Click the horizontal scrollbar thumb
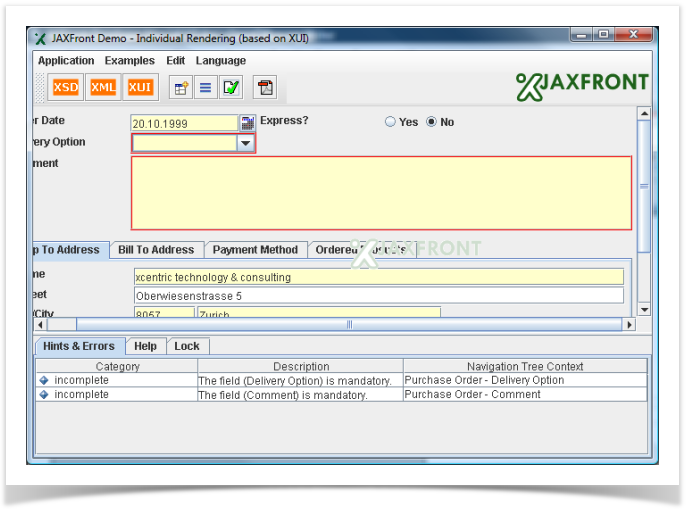The width and height of the screenshot is (693, 514). pos(350,325)
